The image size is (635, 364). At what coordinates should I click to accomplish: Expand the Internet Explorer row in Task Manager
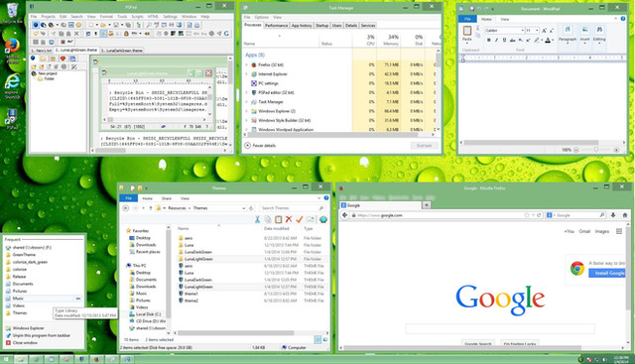(247, 74)
